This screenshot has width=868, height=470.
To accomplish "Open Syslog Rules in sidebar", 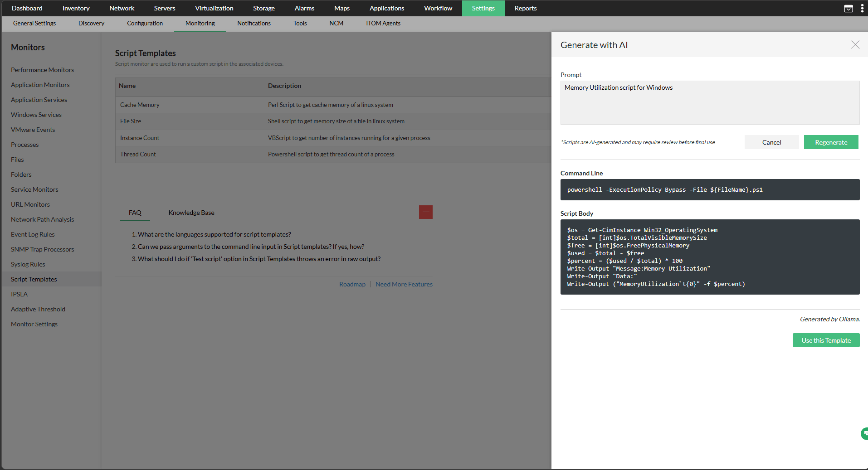I will (28, 264).
